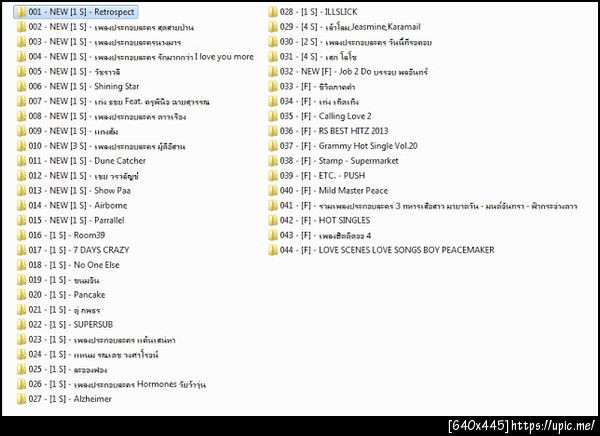Click folder icon for 006 Shining Star
Image resolution: width=600 pixels, height=436 pixels.
(x=21, y=87)
